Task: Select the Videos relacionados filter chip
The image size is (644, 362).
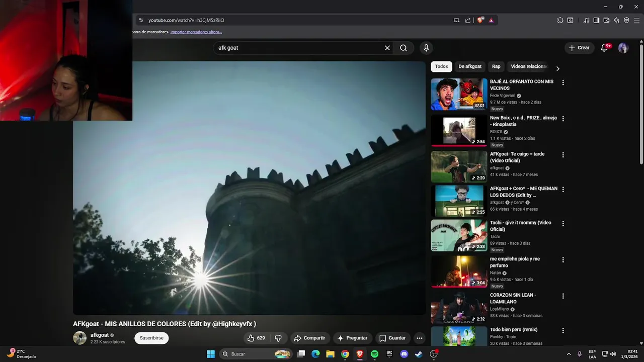Action: (x=528, y=66)
